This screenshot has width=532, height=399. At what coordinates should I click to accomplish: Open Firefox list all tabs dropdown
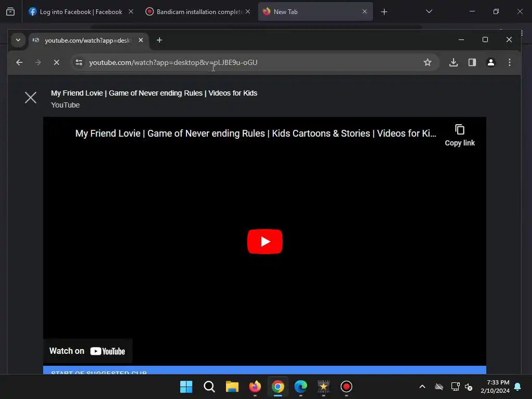(429, 11)
